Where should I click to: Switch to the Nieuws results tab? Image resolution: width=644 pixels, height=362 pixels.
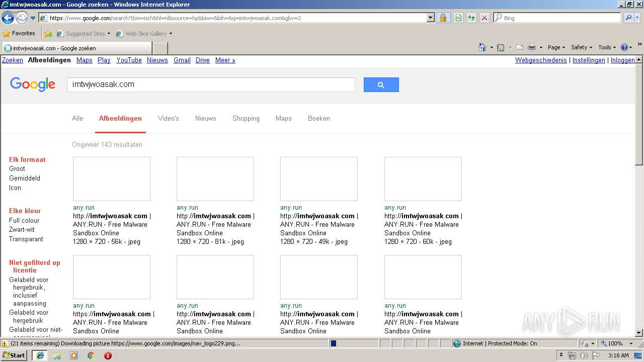[206, 118]
